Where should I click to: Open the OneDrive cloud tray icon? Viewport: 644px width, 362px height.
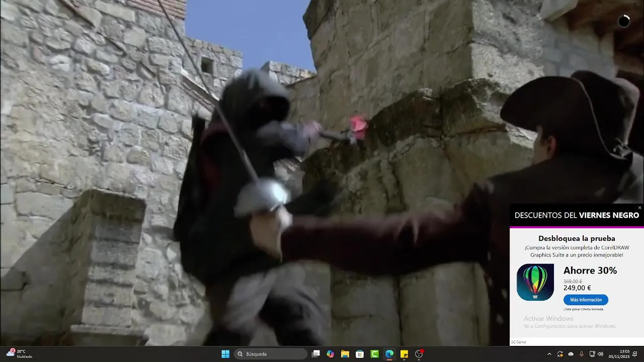pos(571,354)
